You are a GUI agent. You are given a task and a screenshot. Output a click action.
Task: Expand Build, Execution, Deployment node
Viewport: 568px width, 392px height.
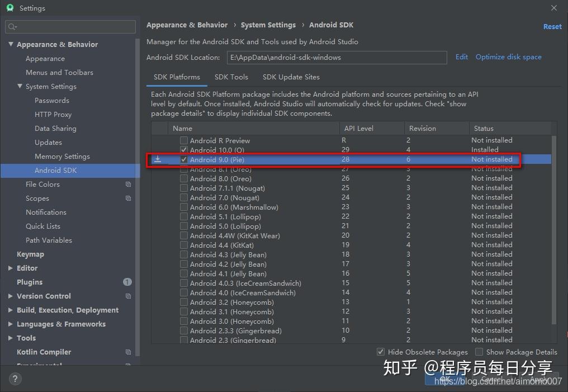point(11,310)
